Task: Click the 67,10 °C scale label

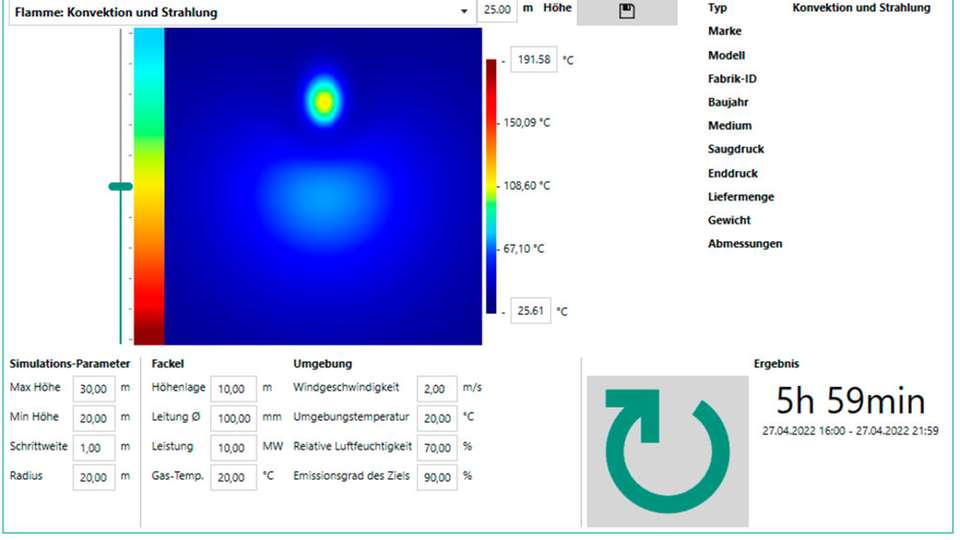Action: 523,249
